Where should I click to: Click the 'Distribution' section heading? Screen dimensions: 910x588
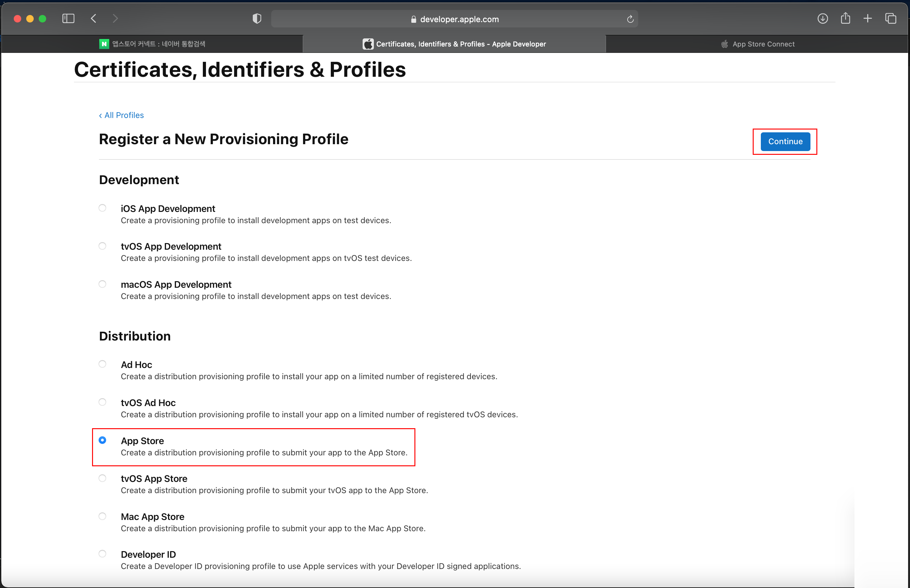(x=135, y=336)
